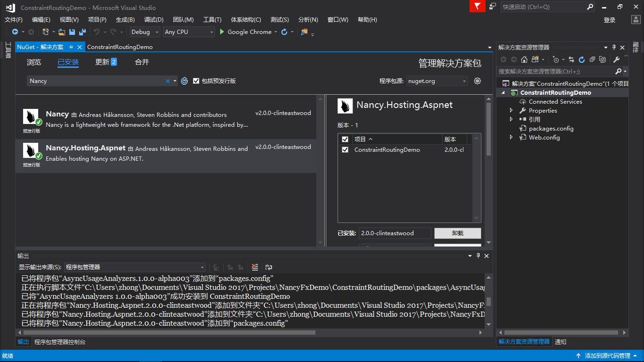This screenshot has width=644, height=362.
Task: Click the browser Refresh icon in toolbar
Action: tap(284, 32)
